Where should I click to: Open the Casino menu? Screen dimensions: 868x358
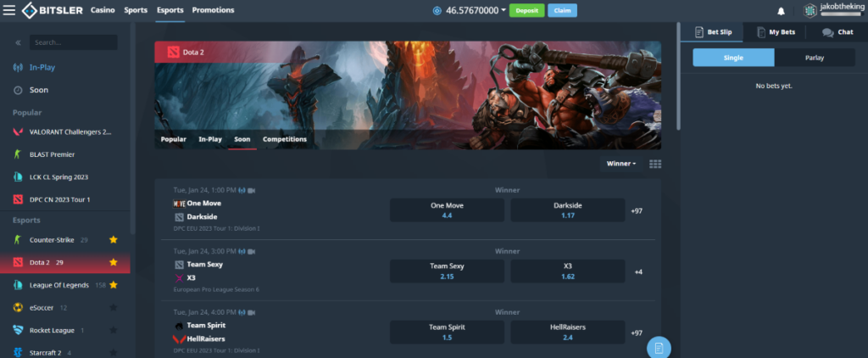pos(103,10)
